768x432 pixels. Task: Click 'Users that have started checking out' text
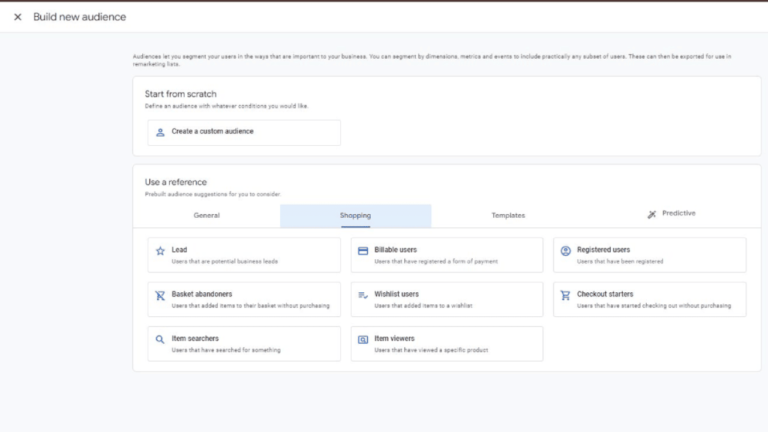point(654,306)
